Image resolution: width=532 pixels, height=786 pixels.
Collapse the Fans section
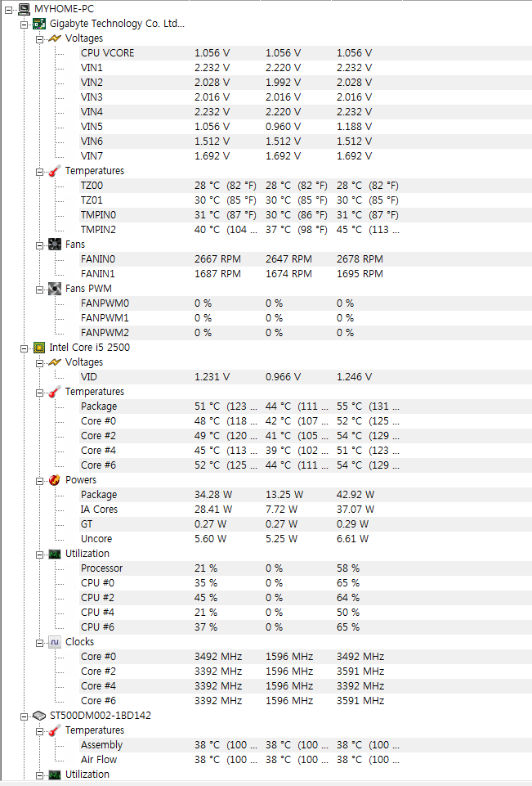(x=39, y=245)
